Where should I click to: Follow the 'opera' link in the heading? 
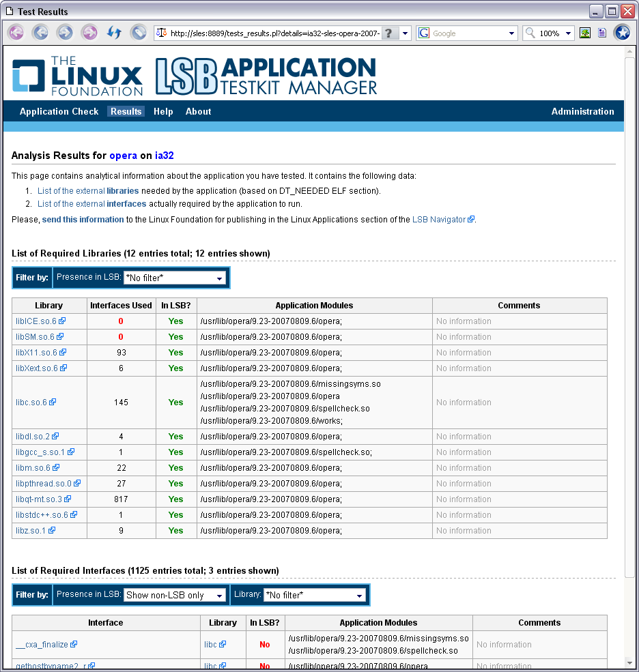click(123, 155)
